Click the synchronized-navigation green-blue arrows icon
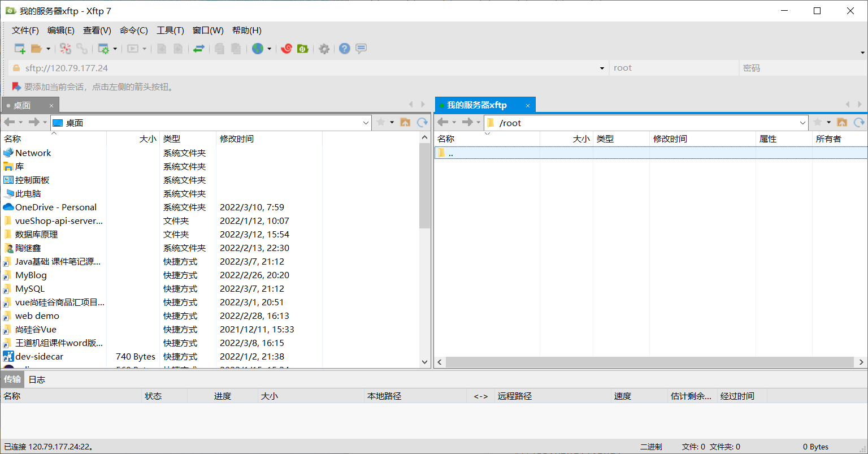 (198, 49)
